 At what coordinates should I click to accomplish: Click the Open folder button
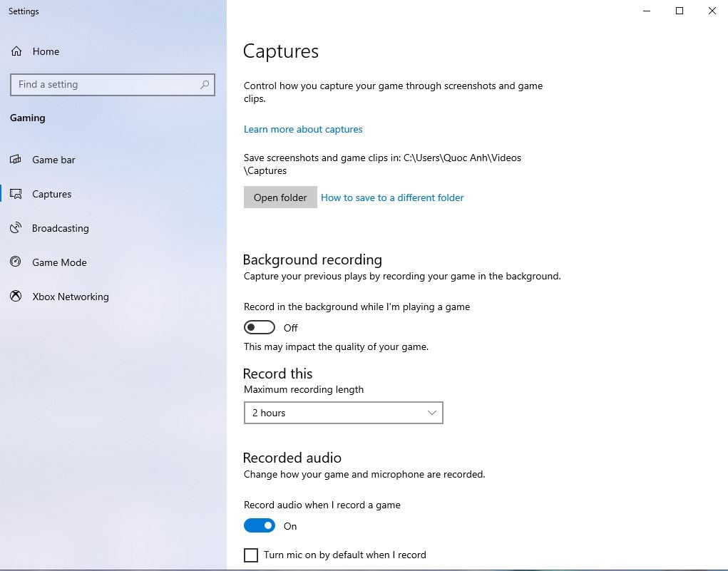pos(280,197)
